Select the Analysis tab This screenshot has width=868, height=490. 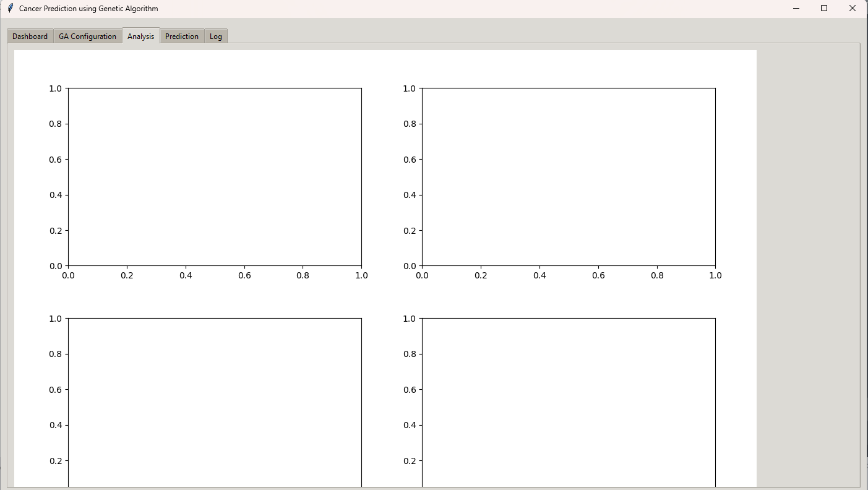coord(140,37)
